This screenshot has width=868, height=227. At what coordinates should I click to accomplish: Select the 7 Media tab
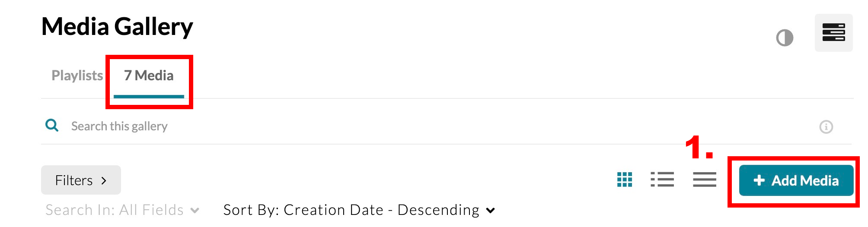pyautogui.click(x=149, y=76)
